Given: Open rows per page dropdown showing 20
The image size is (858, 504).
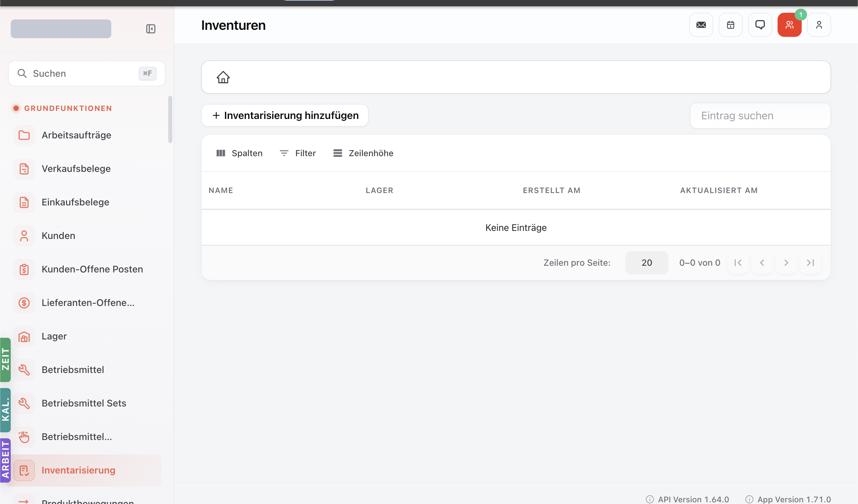Looking at the screenshot, I should [646, 263].
